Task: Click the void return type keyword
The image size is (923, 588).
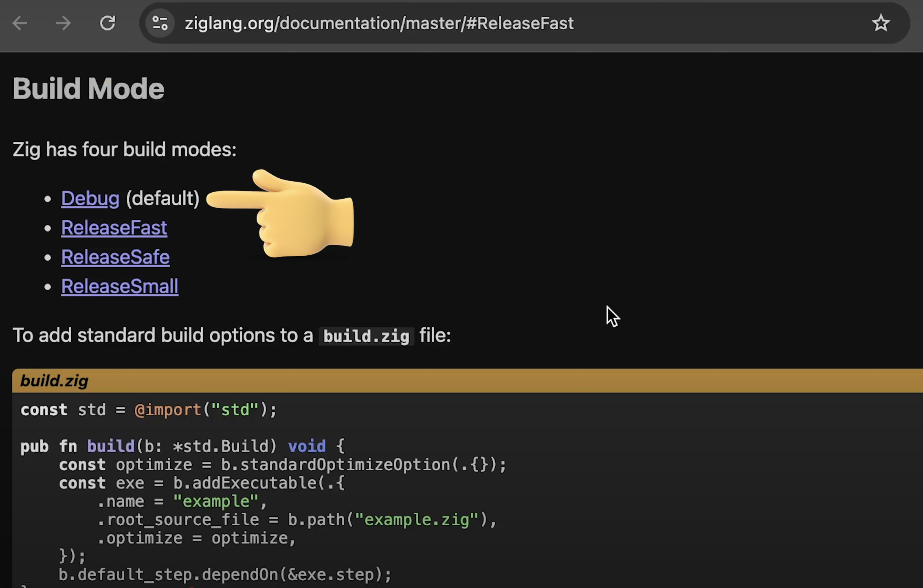Action: [307, 446]
